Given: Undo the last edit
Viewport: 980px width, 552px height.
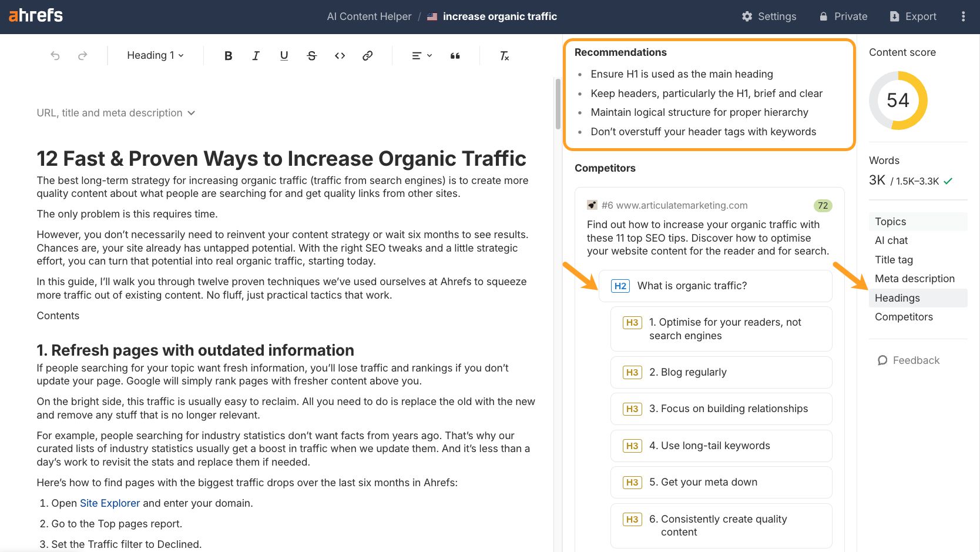Looking at the screenshot, I should [x=55, y=55].
